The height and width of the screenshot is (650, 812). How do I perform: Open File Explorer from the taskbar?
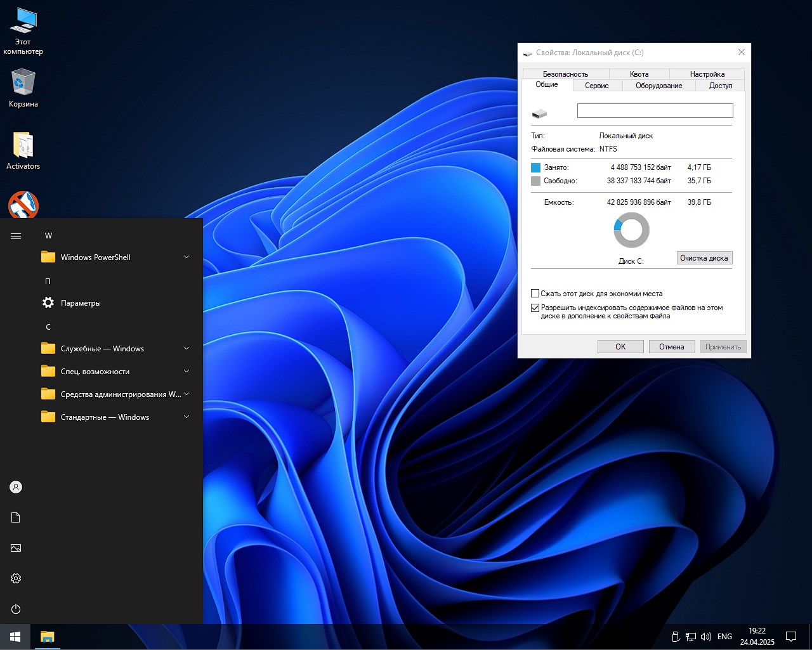(x=47, y=637)
